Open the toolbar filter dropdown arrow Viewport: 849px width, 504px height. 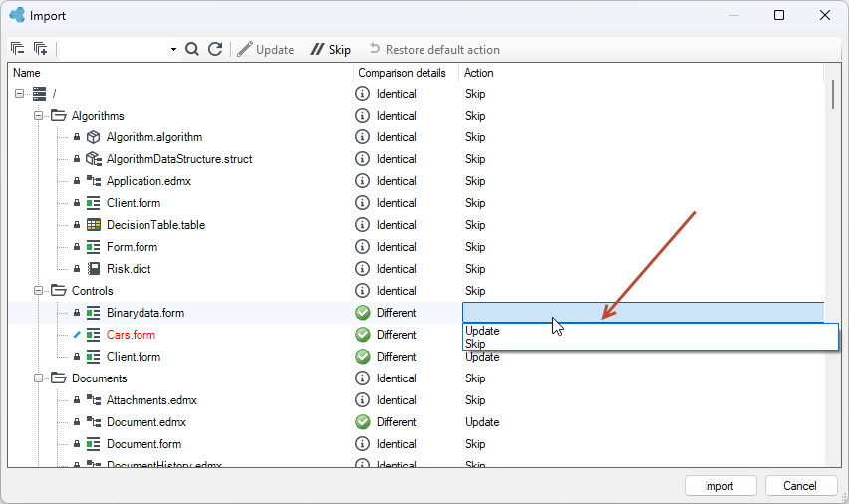coord(173,49)
